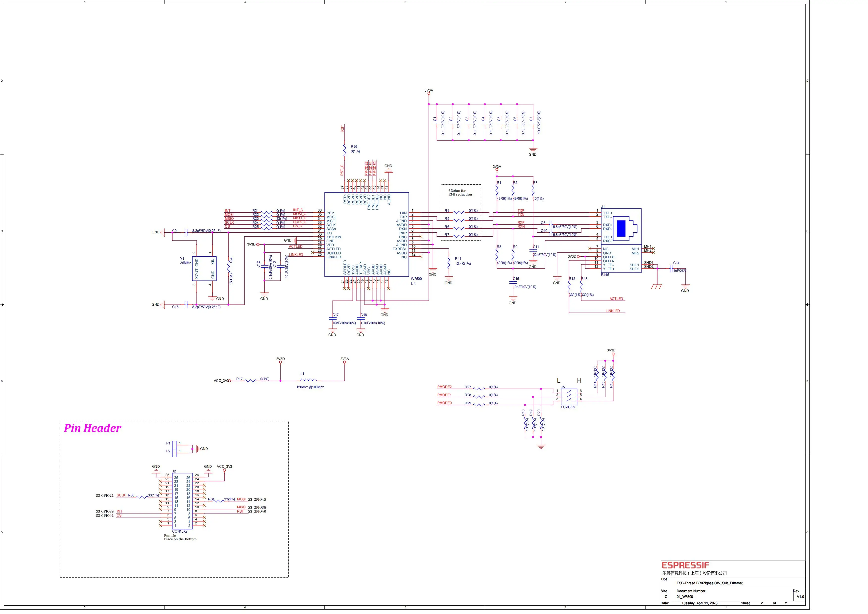The width and height of the screenshot is (868, 614).
Task: Select the J2 CON13X2 header block
Action: pos(182,501)
